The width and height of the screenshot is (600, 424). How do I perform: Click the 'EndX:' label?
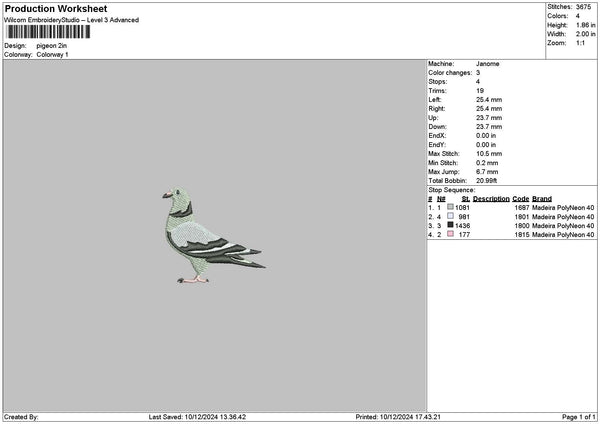click(437, 136)
